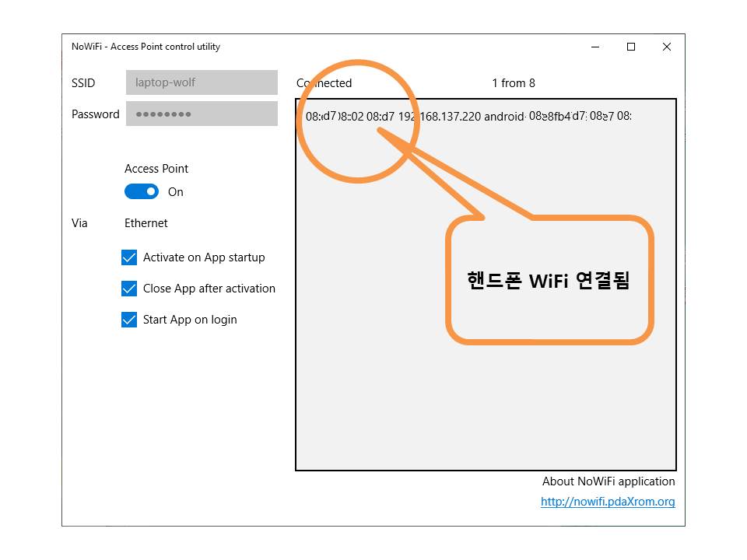
Task: Open the nowifi.pdaXrom.org link
Action: (x=608, y=502)
